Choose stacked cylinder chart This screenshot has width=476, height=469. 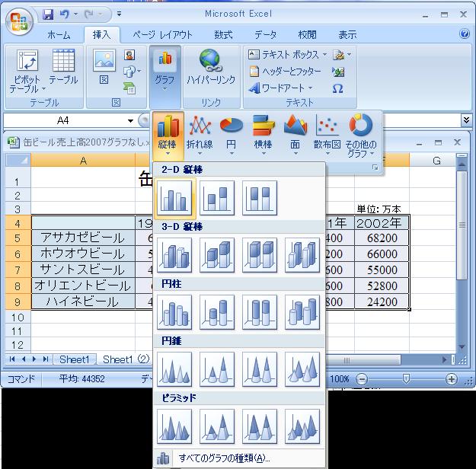point(217,312)
